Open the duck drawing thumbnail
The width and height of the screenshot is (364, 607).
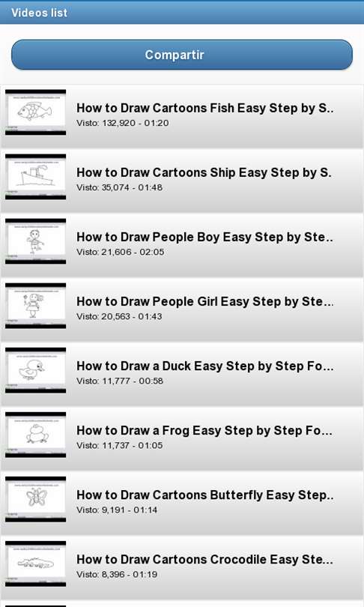(36, 370)
